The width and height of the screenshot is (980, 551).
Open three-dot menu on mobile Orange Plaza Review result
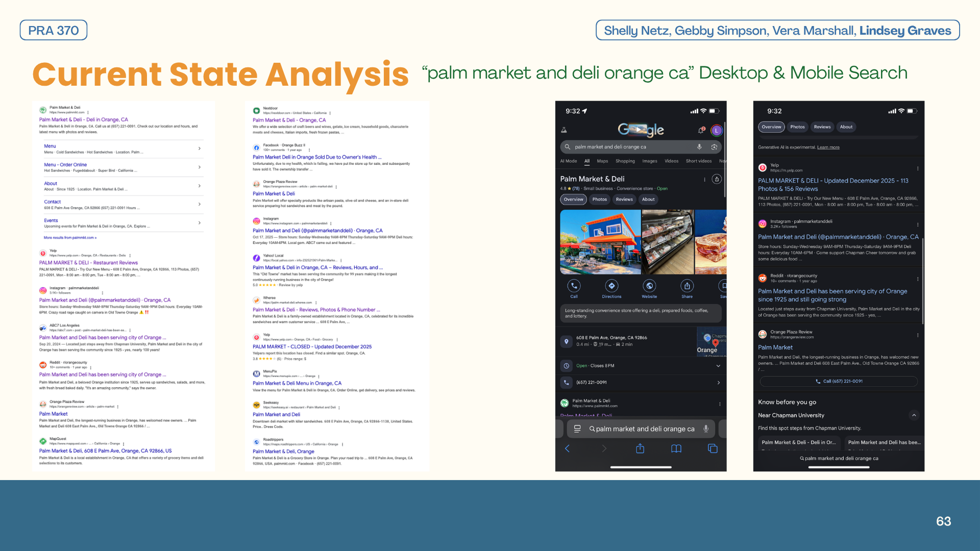tap(918, 335)
